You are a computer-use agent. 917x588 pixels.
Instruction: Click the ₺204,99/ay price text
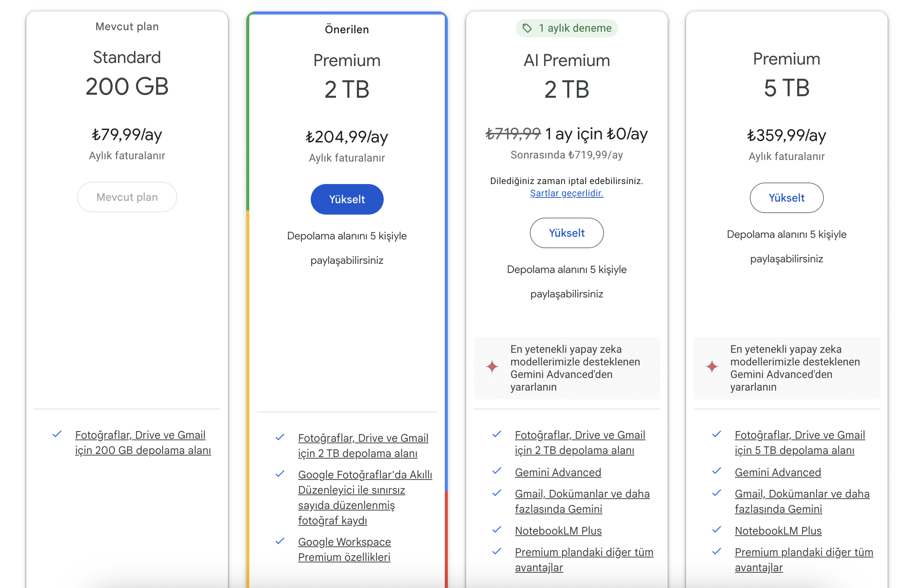tap(347, 137)
